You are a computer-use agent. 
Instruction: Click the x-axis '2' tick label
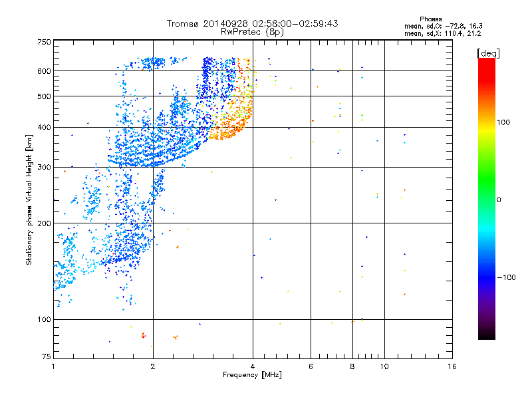pyautogui.click(x=153, y=366)
